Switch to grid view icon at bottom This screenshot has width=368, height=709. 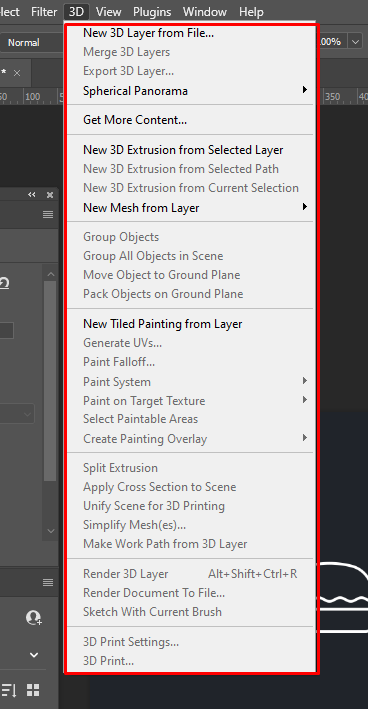[33, 690]
